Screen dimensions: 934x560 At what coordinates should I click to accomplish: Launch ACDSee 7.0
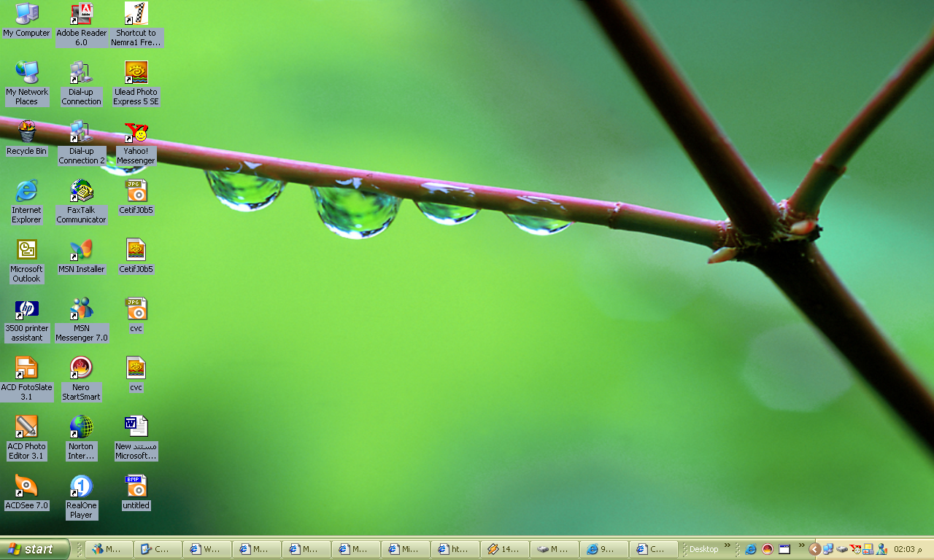pyautogui.click(x=26, y=493)
